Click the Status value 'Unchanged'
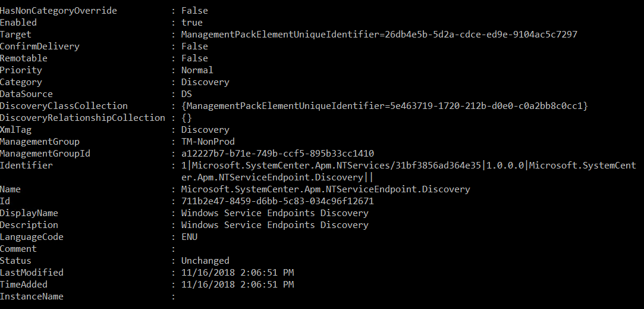Image resolution: width=644 pixels, height=309 pixels. 205,261
